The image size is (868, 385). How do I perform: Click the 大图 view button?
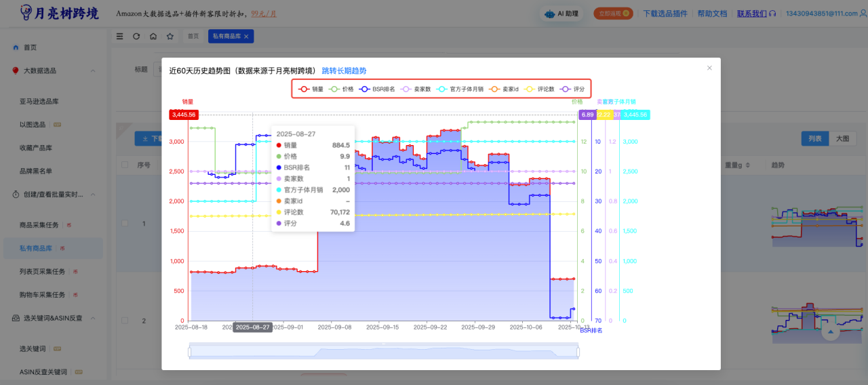pyautogui.click(x=842, y=138)
